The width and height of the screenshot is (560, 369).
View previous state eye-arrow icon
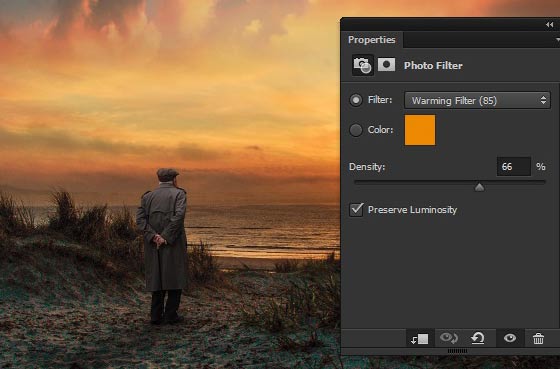(x=449, y=338)
